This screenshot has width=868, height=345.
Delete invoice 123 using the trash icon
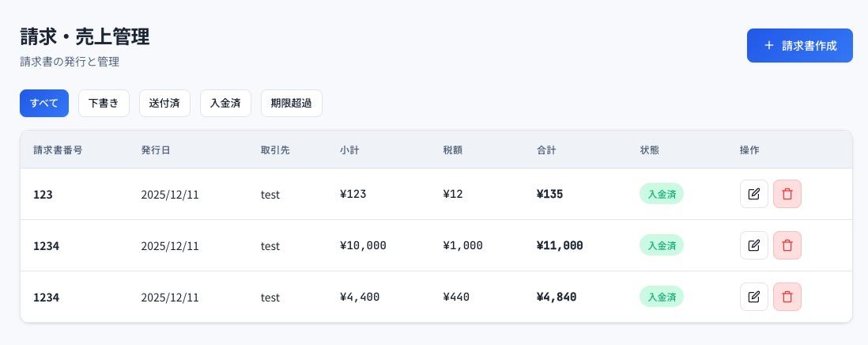point(787,194)
